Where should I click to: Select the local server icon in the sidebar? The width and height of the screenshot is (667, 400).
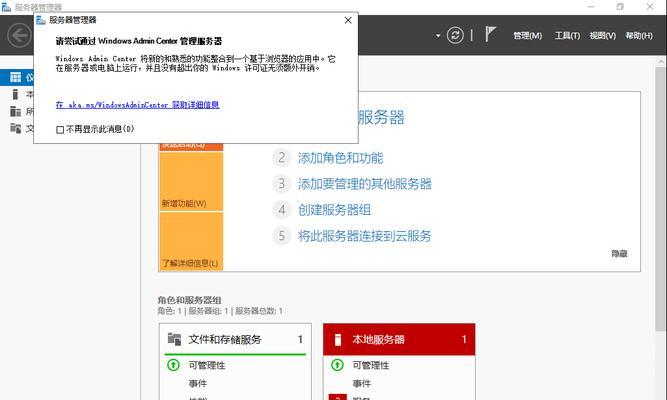[x=15, y=94]
